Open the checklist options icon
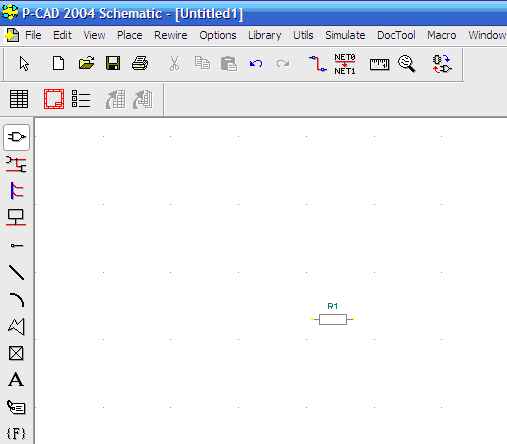The height and width of the screenshot is (444, 507). tap(81, 99)
